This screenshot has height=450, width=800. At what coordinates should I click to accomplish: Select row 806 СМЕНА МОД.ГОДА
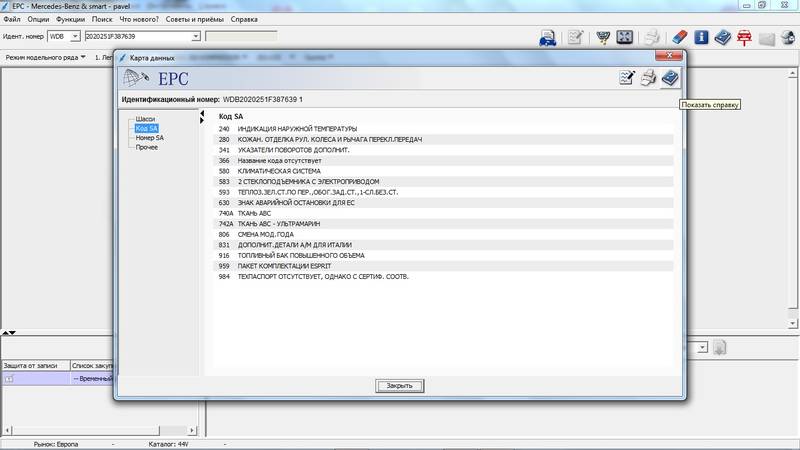pyautogui.click(x=443, y=234)
